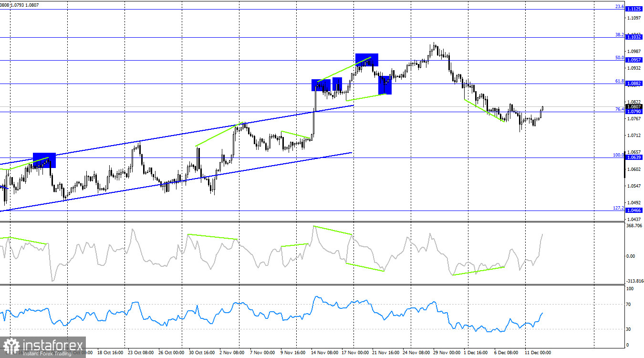Click the 368.706 oscillator scale value
The height and width of the screenshot is (358, 644).
pos(634,226)
